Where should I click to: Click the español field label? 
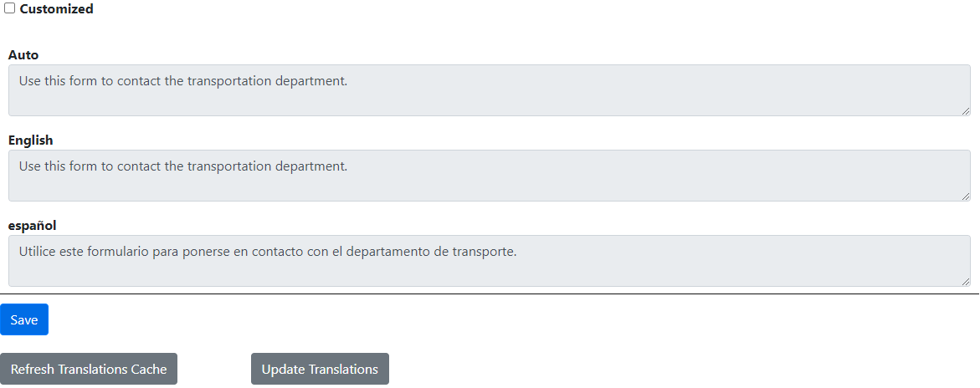click(x=32, y=226)
